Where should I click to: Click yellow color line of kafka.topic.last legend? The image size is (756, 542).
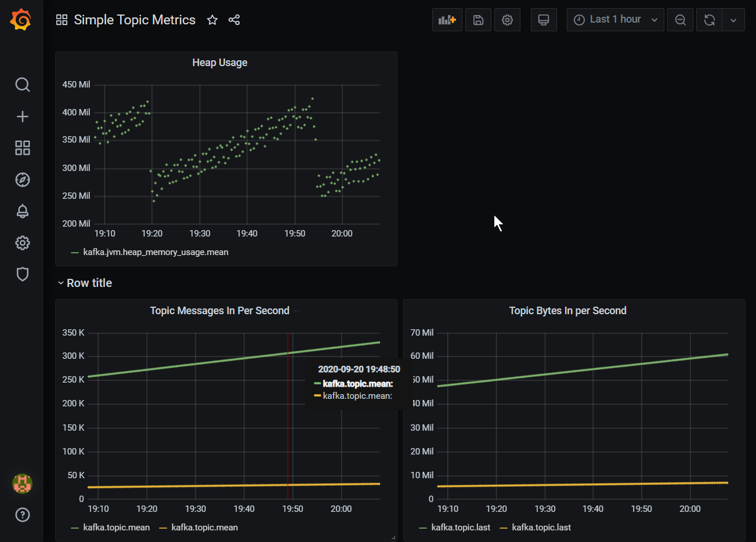coord(503,528)
